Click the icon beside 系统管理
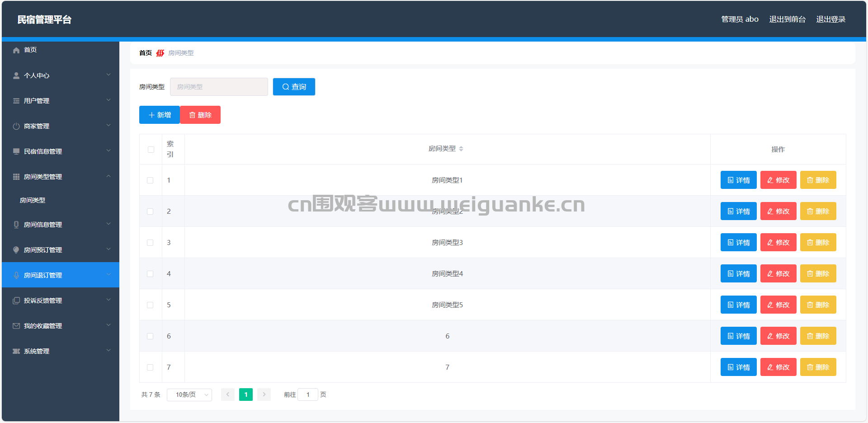The width and height of the screenshot is (868, 423). 16,351
